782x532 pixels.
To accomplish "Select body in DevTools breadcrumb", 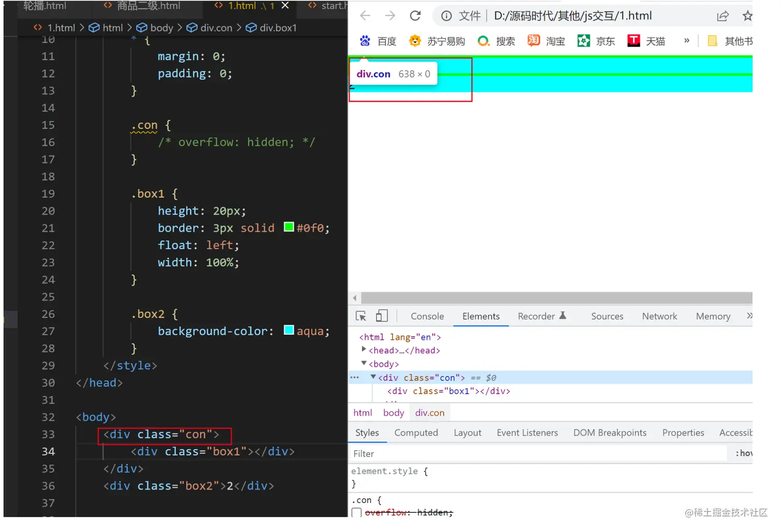I will click(x=394, y=413).
